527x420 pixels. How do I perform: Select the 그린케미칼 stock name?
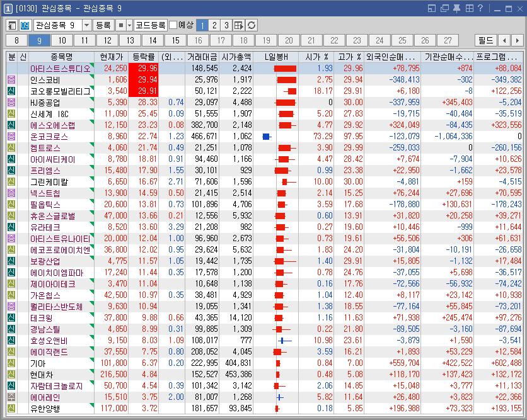tap(49, 182)
